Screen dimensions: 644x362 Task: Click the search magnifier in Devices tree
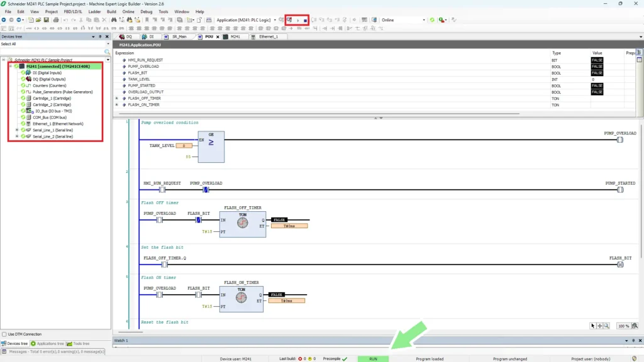point(107,52)
